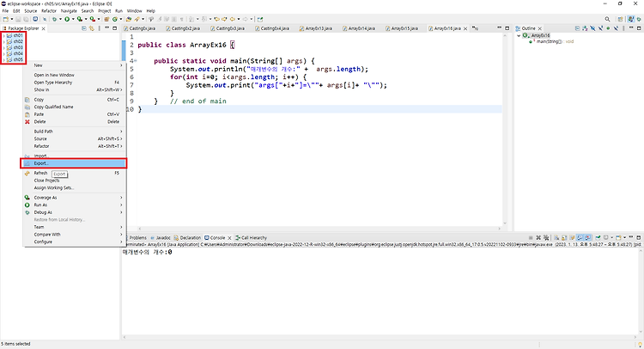The image size is (644, 349).
Task: Show hidden editor tabs list
Action: coord(475,28)
